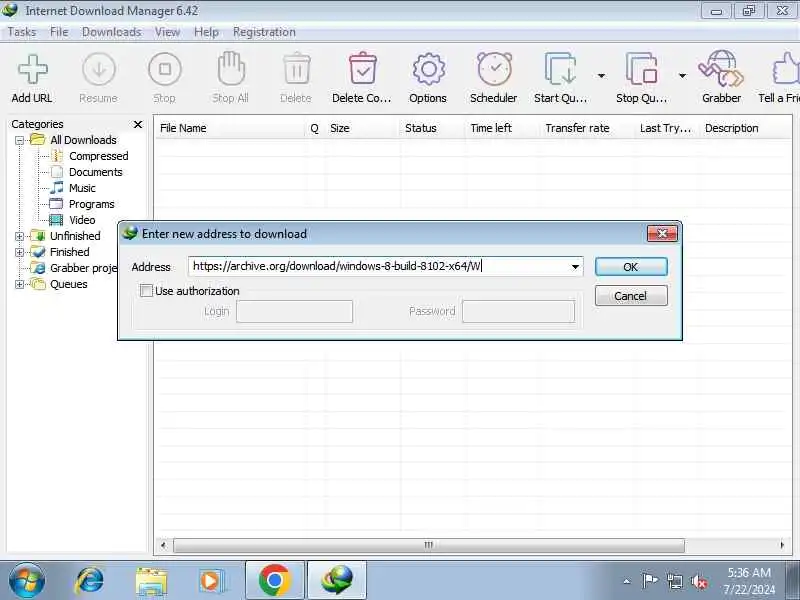
Task: Select the Compressed category
Action: point(98,156)
